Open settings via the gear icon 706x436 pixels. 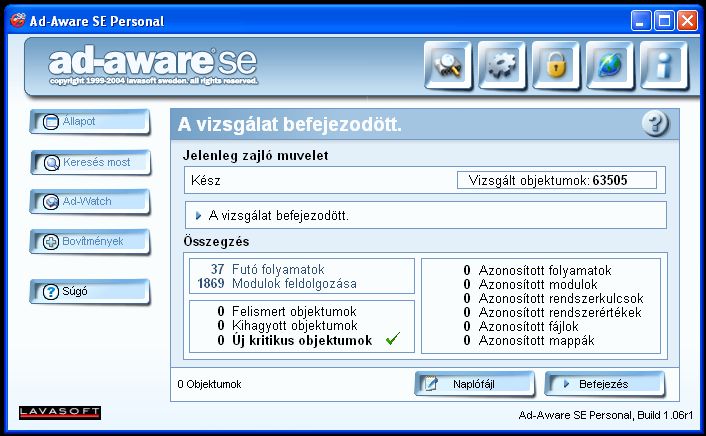pos(502,65)
